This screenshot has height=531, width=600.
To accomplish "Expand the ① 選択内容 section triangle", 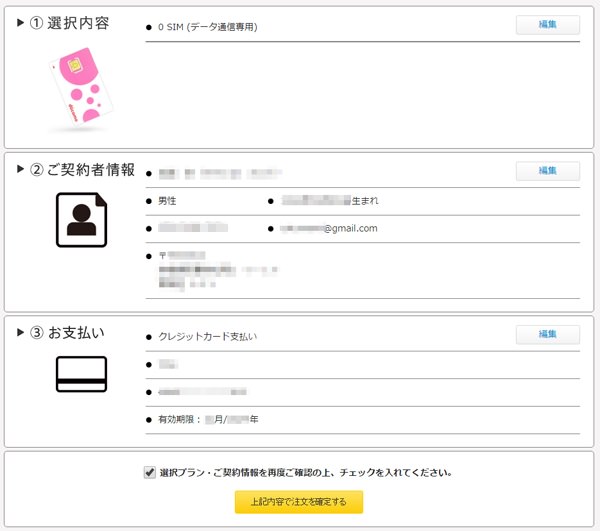I will point(21,23).
